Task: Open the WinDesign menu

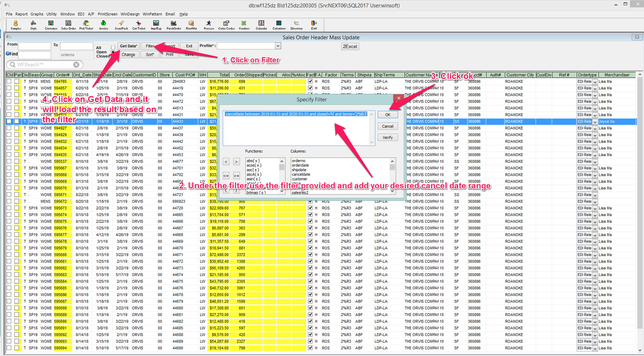Action: click(x=130, y=14)
